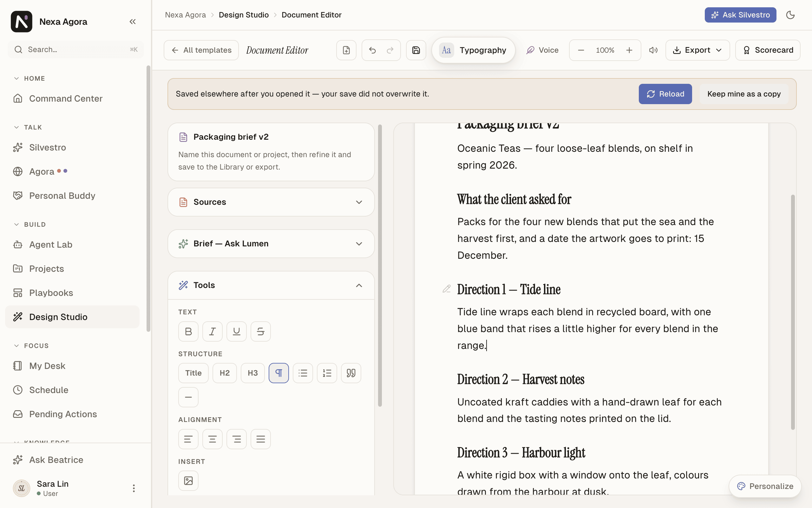Collapse the sidebar with double-chevron icon

pos(133,22)
